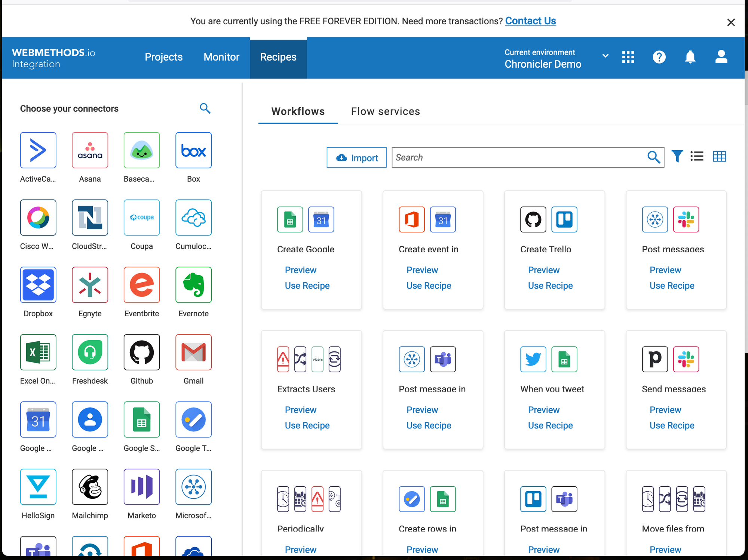Image resolution: width=748 pixels, height=560 pixels.
Task: Click the help question mark icon
Action: coord(659,57)
